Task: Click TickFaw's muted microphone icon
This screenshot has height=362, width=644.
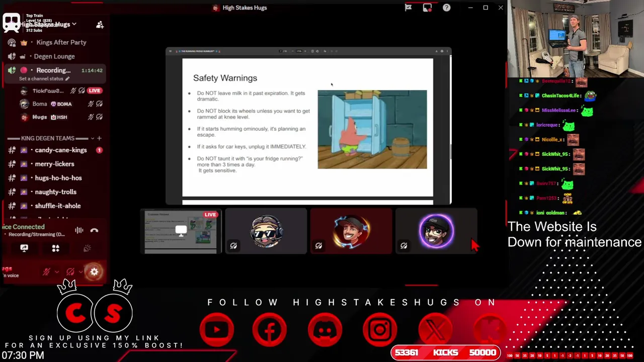Action: (x=73, y=91)
